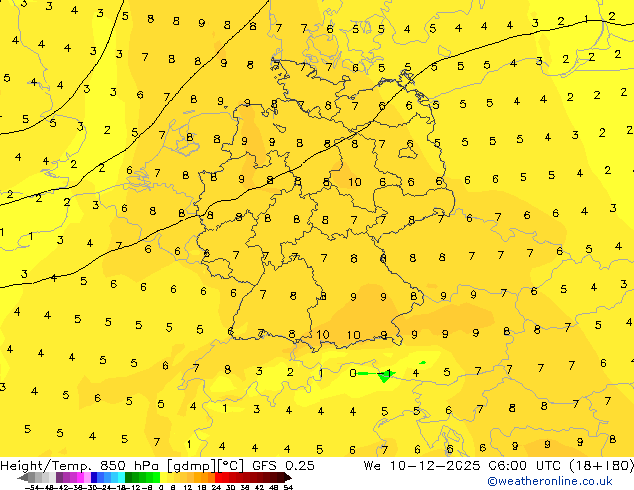
Task: Click the dark maroon right arrow end of legend
Action: [288, 477]
